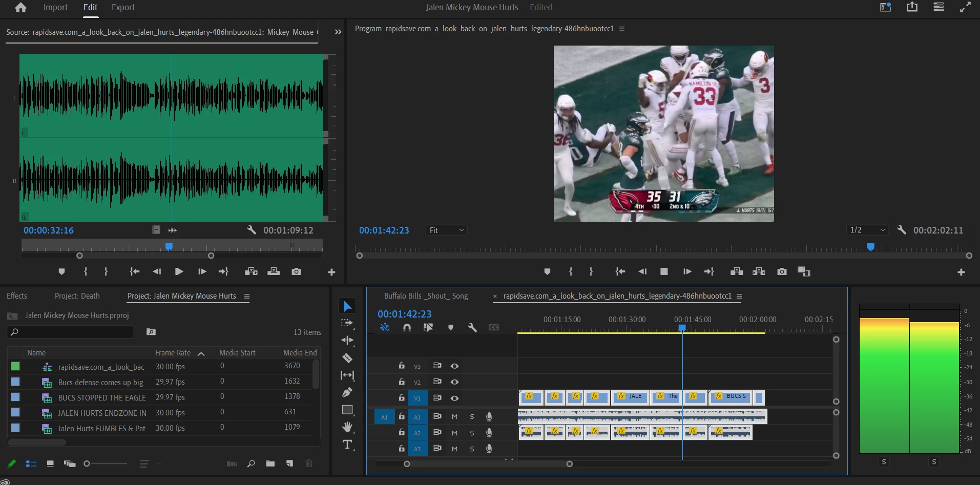980x485 pixels.
Task: Open playback resolution 1/2 dropdown
Action: click(867, 230)
